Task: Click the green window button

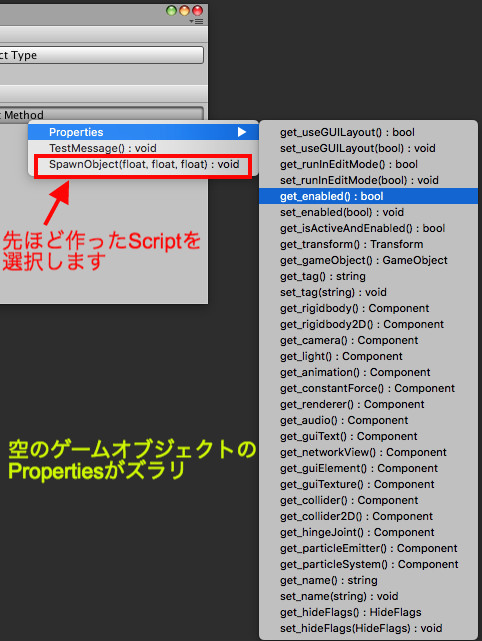Action: [x=172, y=11]
